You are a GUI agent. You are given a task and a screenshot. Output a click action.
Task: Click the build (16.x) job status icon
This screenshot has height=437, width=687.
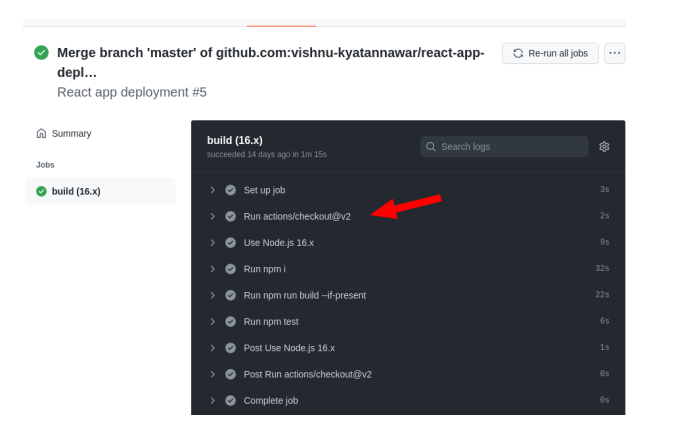pos(41,191)
